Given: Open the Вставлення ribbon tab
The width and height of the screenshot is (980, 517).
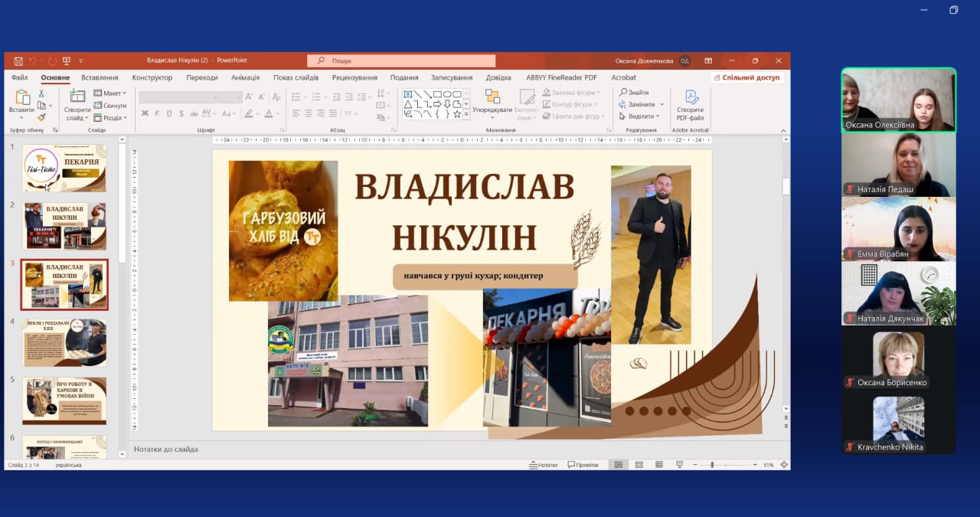Looking at the screenshot, I should 100,77.
